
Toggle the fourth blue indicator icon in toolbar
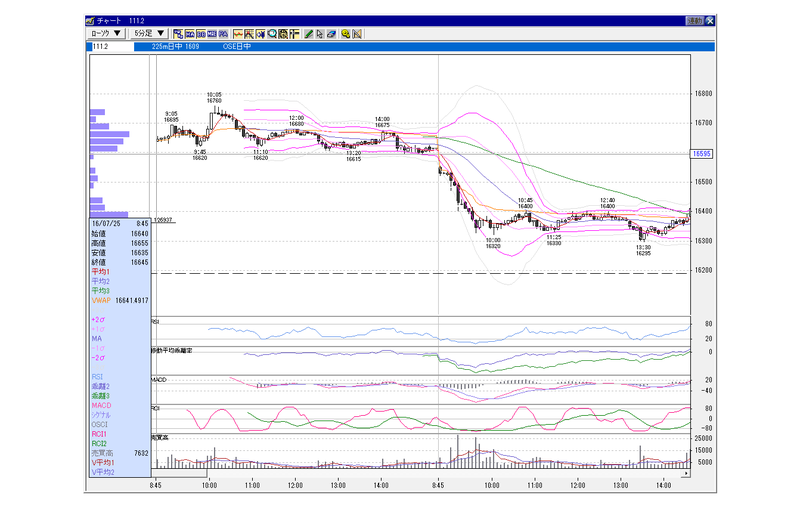[x=212, y=34]
